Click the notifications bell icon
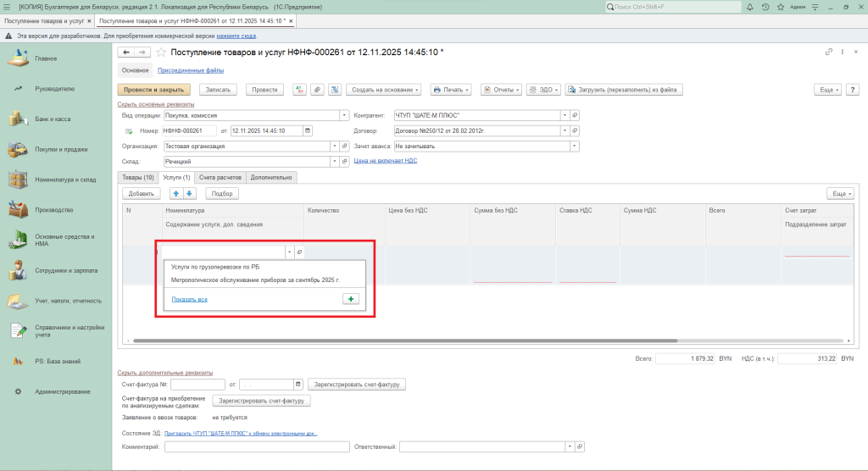 [x=752, y=7]
